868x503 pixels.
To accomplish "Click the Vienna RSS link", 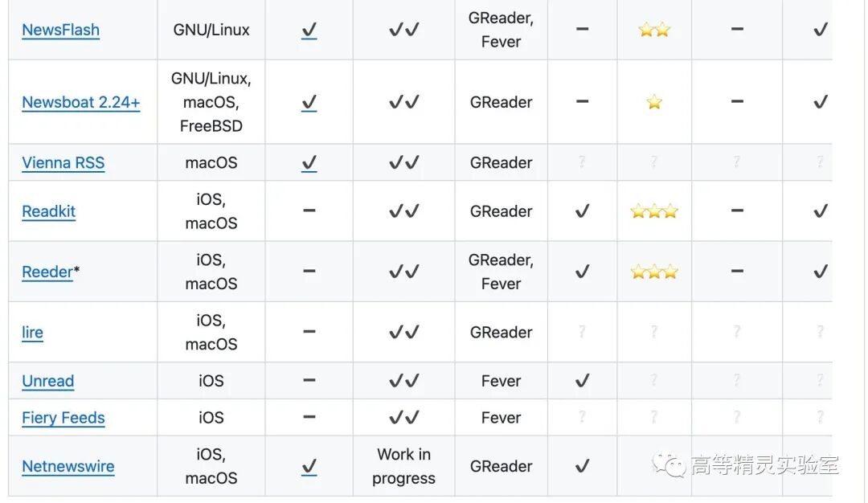I will point(63,162).
